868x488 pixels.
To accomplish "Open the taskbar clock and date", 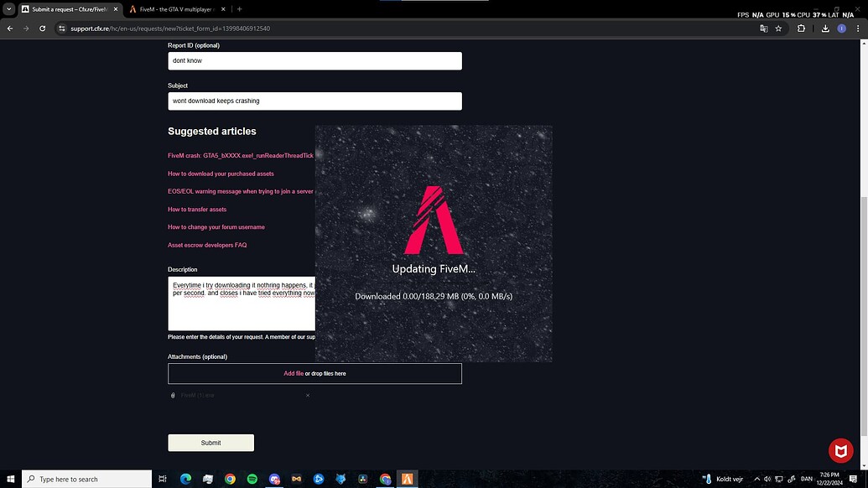I will pos(829,479).
